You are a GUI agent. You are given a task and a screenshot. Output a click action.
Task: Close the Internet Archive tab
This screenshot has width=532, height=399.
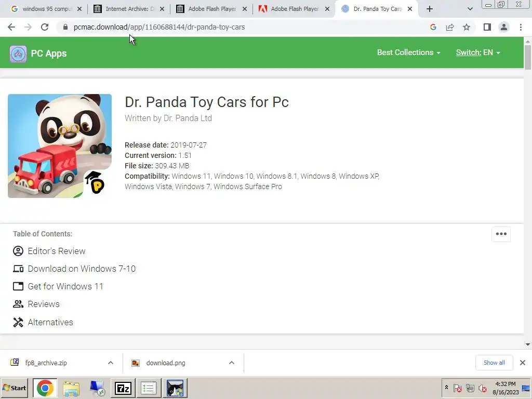click(x=162, y=9)
